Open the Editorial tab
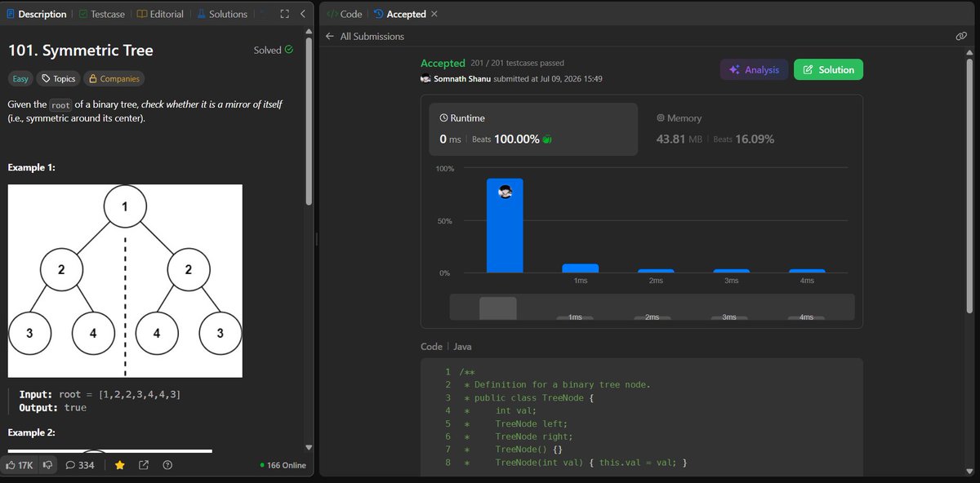Image resolution: width=980 pixels, height=483 pixels. pyautogui.click(x=160, y=14)
